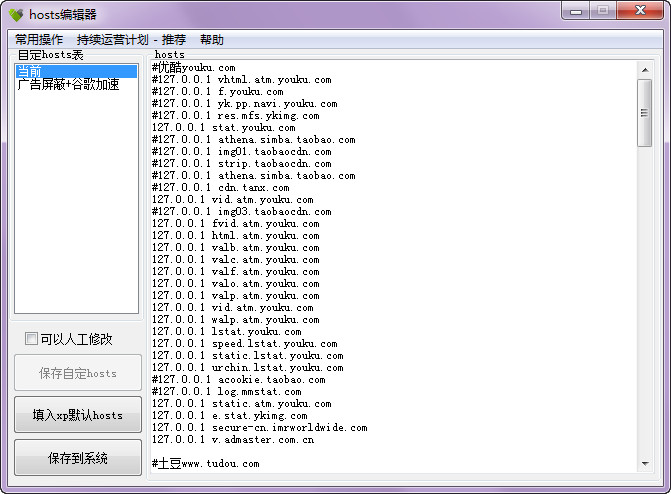
Task: Open the 持续运营计划 - 推荐 menu
Action: coord(131,40)
